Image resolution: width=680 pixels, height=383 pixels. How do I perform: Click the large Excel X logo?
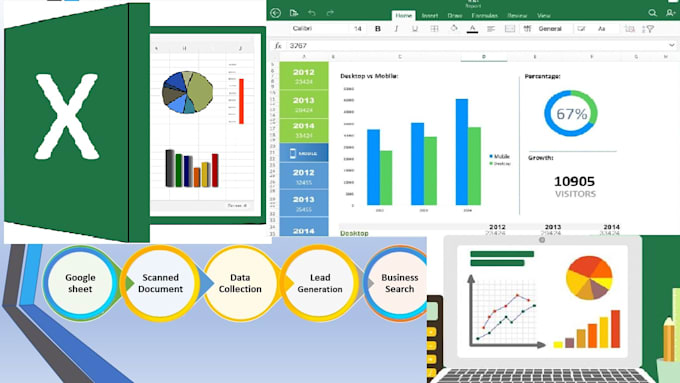(67, 116)
